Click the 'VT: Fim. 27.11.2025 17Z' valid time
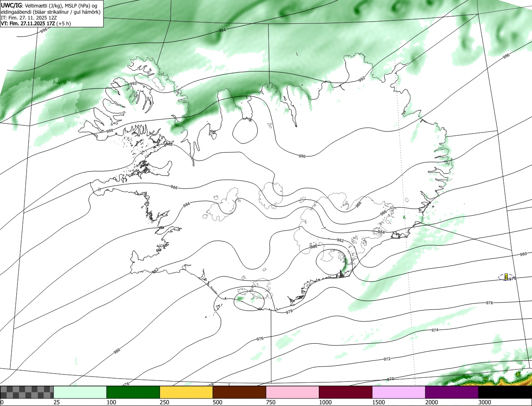The height and width of the screenshot is (406, 532). (27, 23)
